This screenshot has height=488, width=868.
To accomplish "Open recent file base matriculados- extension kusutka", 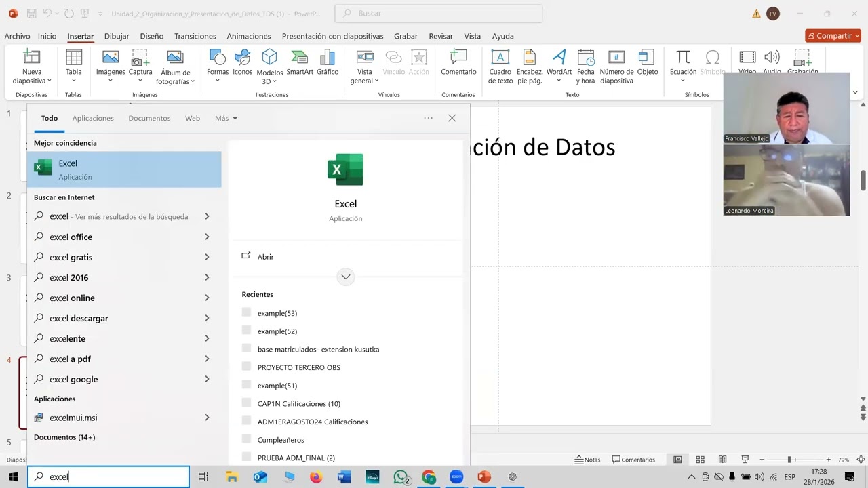I will click(x=318, y=349).
